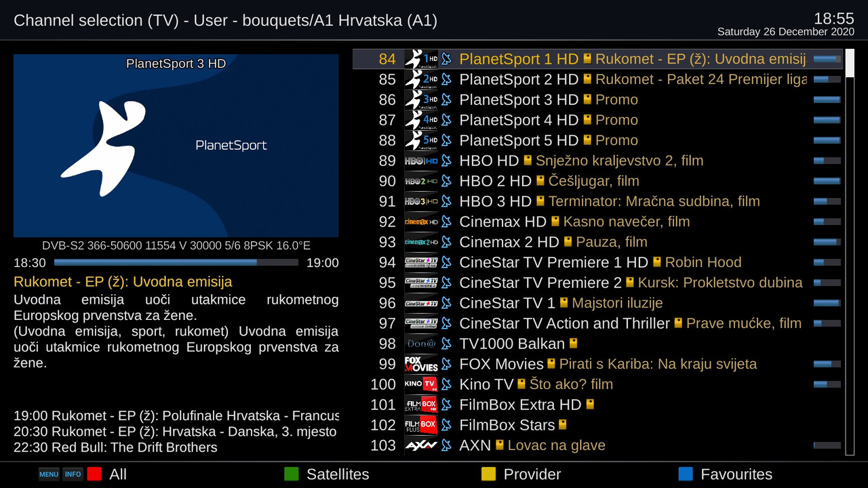Click the event progress bar between 18:30 and 19:00

pos(176,262)
